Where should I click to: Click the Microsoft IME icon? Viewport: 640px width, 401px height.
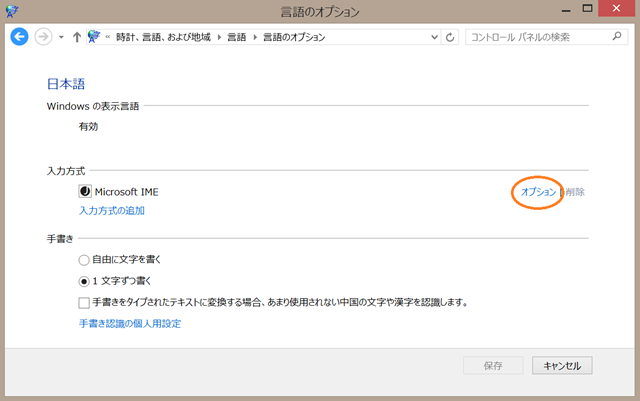(x=85, y=191)
